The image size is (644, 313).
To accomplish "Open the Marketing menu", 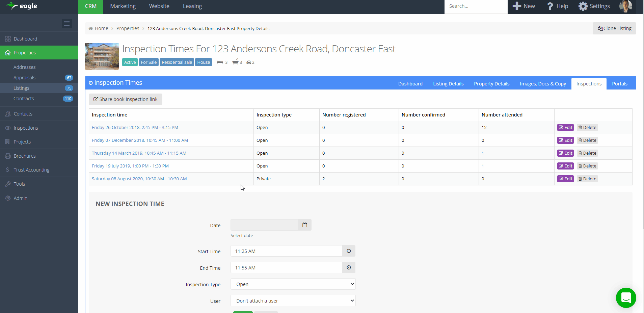I will tap(123, 6).
